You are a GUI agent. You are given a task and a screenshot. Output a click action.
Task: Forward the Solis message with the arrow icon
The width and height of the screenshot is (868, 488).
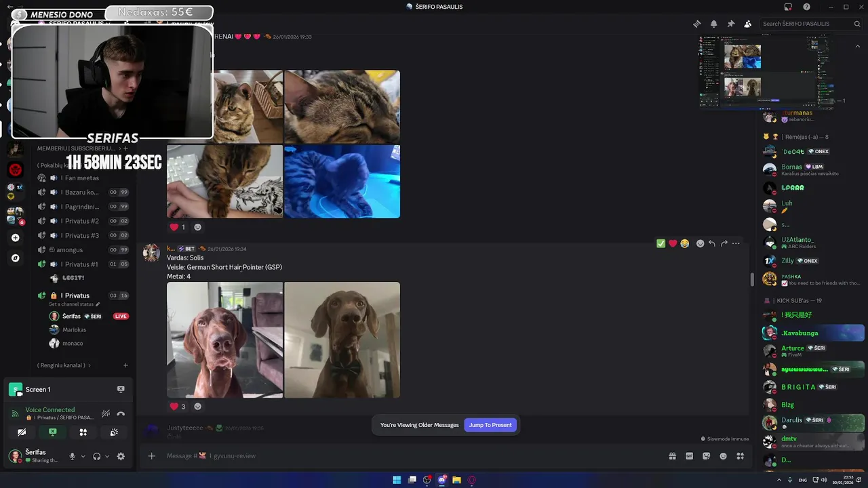[724, 243]
